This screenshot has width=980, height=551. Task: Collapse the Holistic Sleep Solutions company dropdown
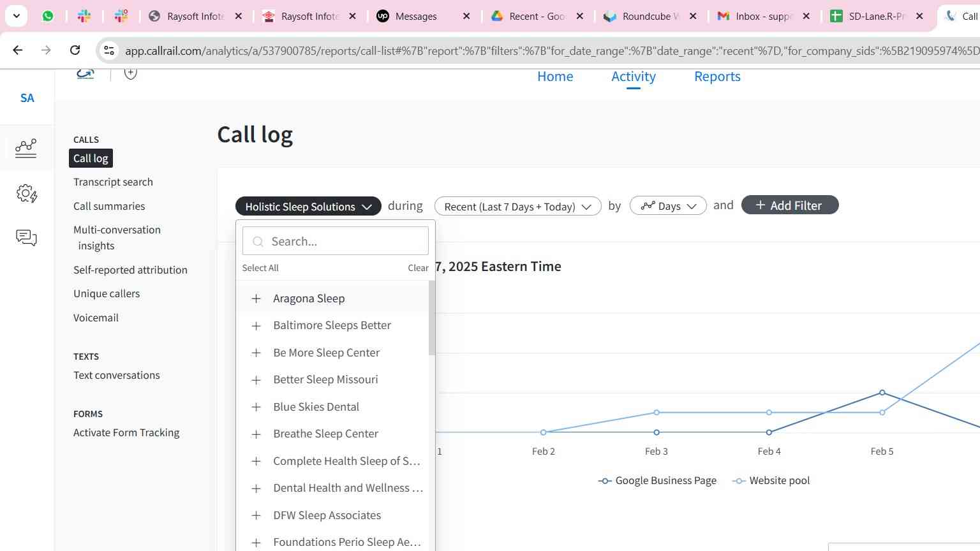[308, 207]
